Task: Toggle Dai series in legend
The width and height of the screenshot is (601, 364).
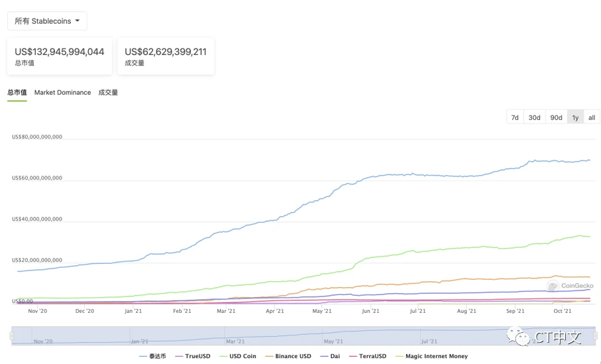Action: tap(334, 356)
